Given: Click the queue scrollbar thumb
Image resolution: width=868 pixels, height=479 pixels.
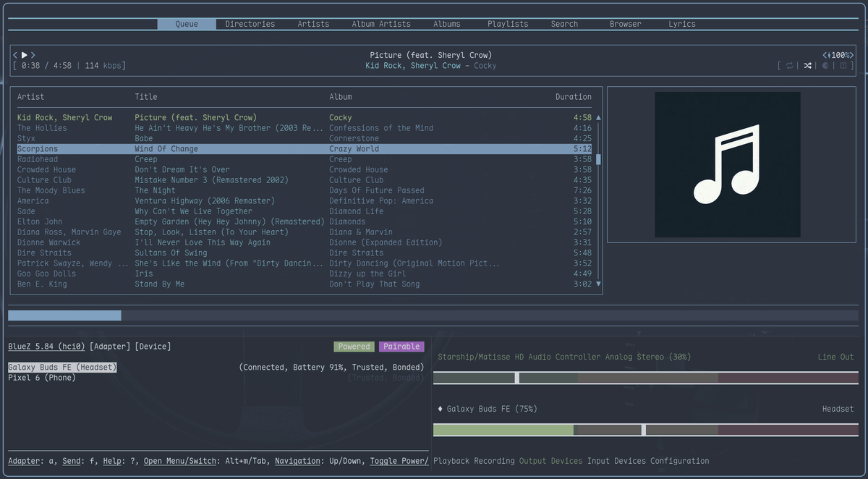Looking at the screenshot, I should pyautogui.click(x=598, y=160).
